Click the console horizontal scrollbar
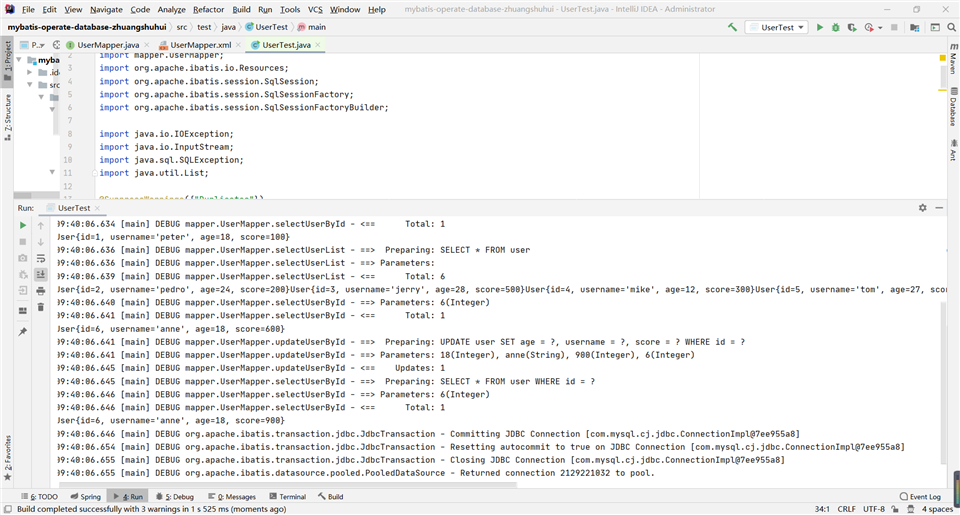The width and height of the screenshot is (960, 515). 288,484
